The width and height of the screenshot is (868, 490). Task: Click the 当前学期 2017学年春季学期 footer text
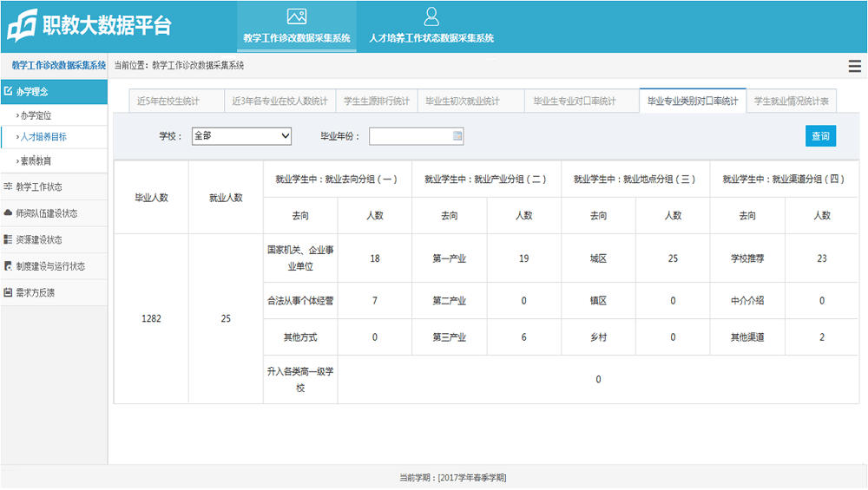[x=453, y=478]
